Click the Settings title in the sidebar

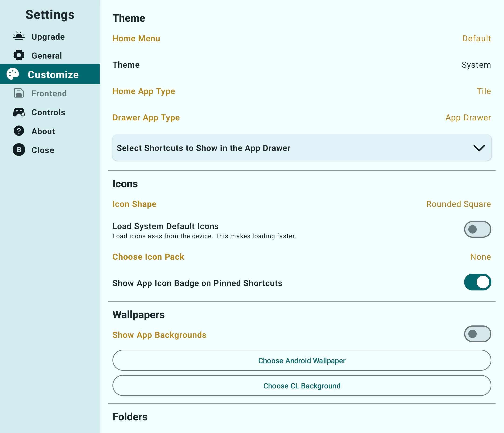(50, 15)
